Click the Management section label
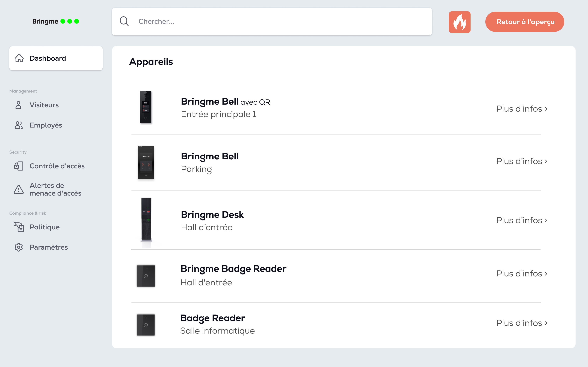This screenshot has height=367, width=588. (x=23, y=91)
